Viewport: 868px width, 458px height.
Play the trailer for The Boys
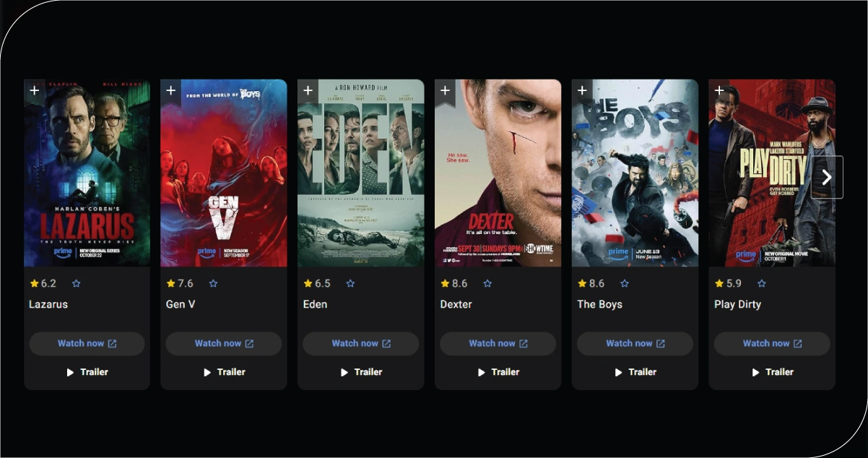pos(635,372)
